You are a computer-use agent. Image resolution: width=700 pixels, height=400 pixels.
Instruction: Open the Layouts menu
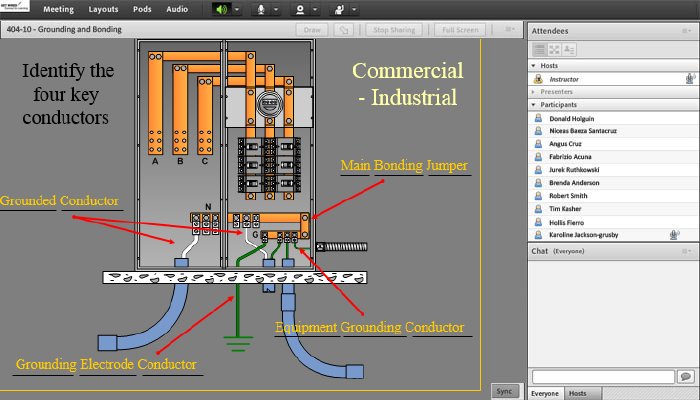point(102,9)
